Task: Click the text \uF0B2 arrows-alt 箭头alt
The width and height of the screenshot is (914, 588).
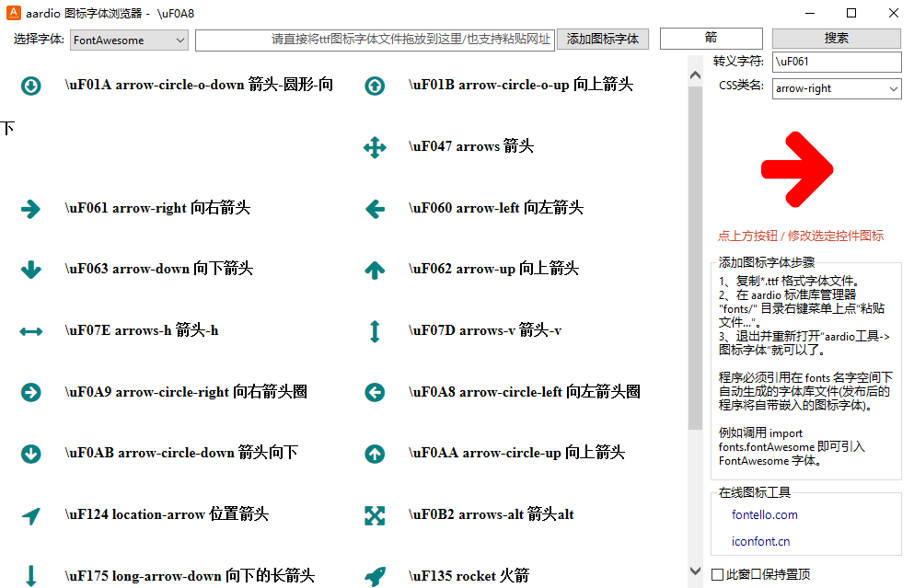Action: pyautogui.click(x=492, y=514)
